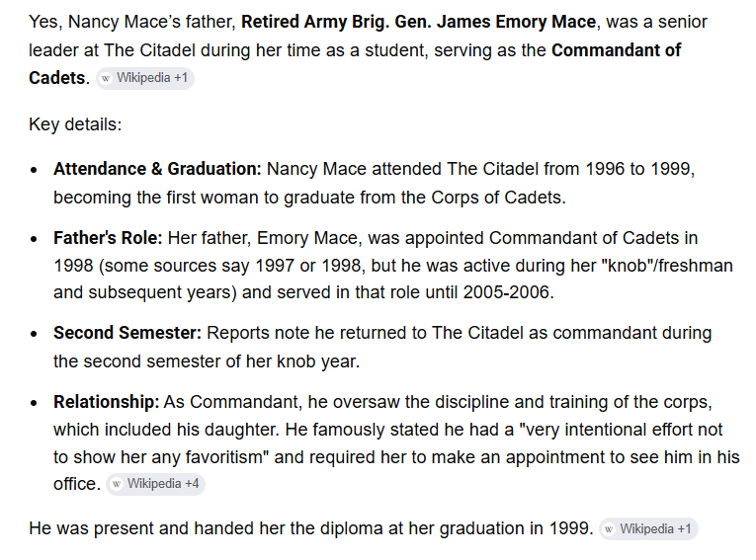The height and width of the screenshot is (560, 756).
Task: Open Wikipedia +1 citation after graduation sentence
Action: tap(648, 529)
